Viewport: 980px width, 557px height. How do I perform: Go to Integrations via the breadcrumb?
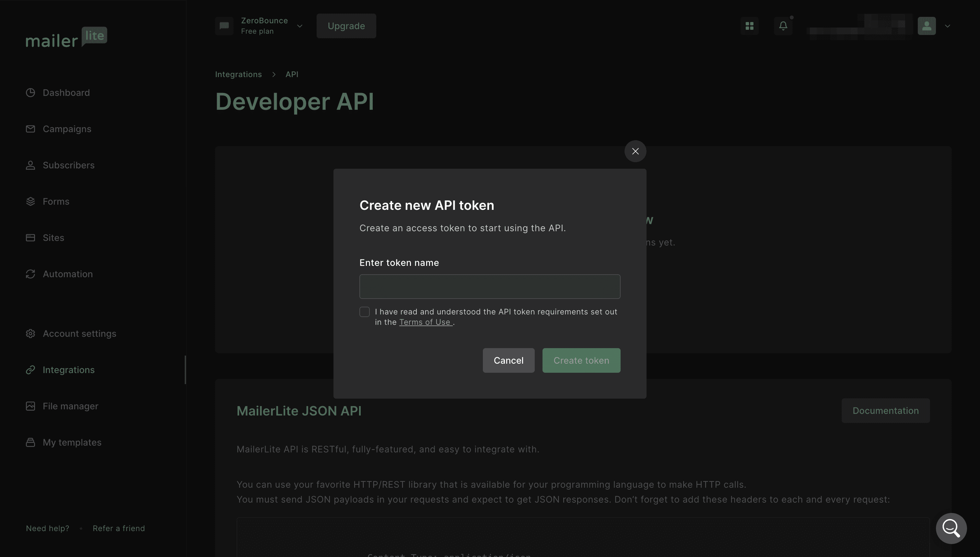[239, 74]
